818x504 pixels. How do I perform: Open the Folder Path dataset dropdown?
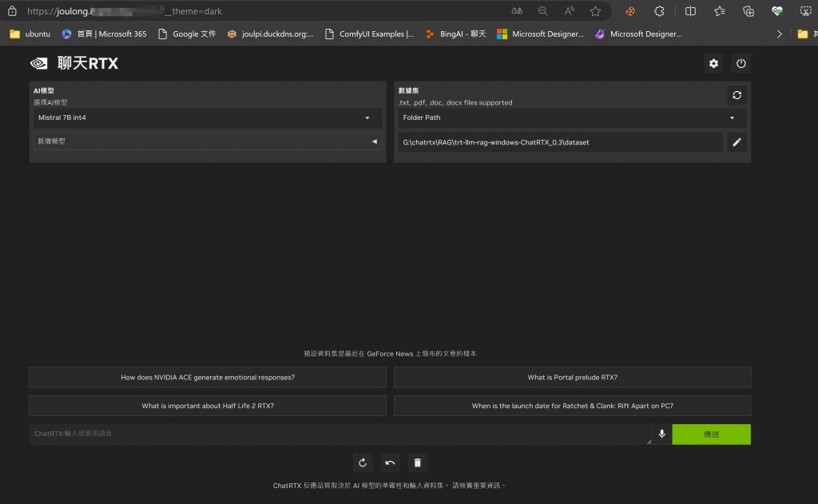pos(572,118)
